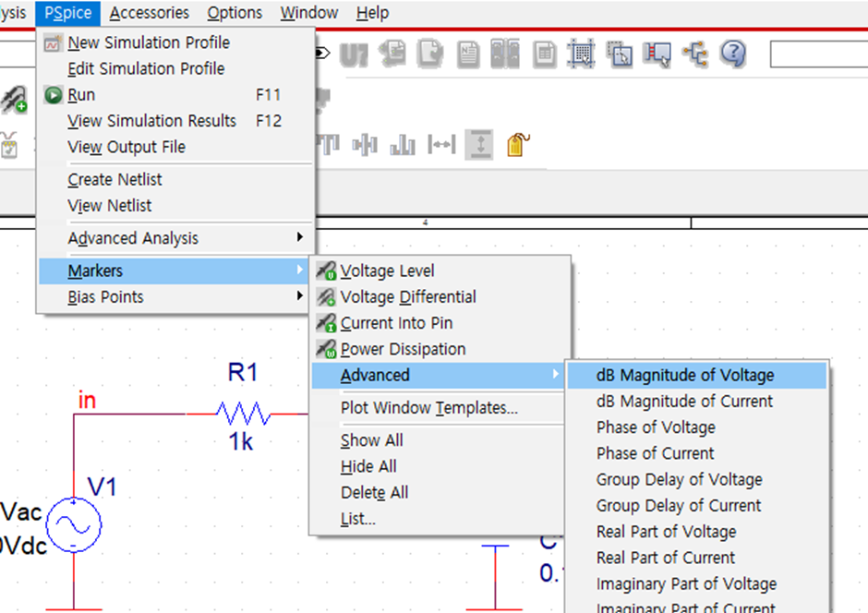Image resolution: width=868 pixels, height=613 pixels.
Task: Open the Options menu
Action: tap(235, 13)
